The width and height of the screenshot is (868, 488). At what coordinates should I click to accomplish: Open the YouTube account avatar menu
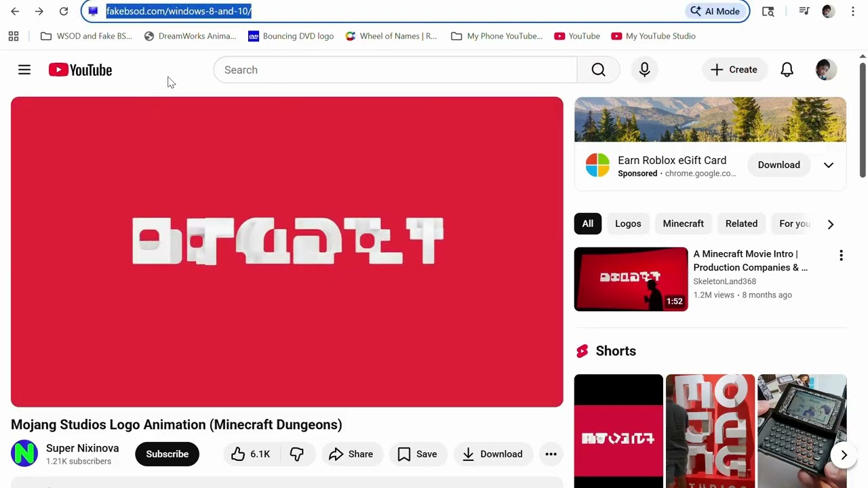click(x=826, y=70)
